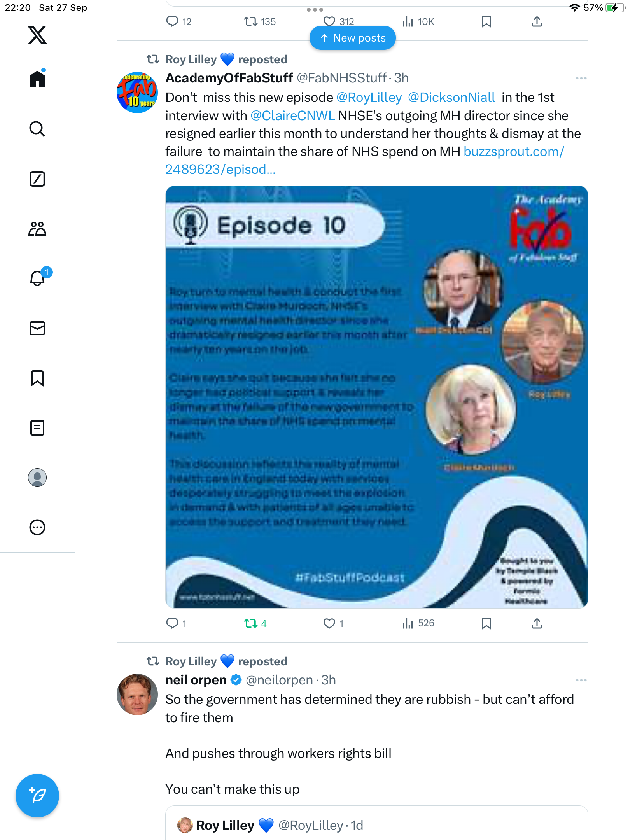This screenshot has height=840, width=630.
Task: Open the profile avatar in sidebar
Action: click(37, 478)
